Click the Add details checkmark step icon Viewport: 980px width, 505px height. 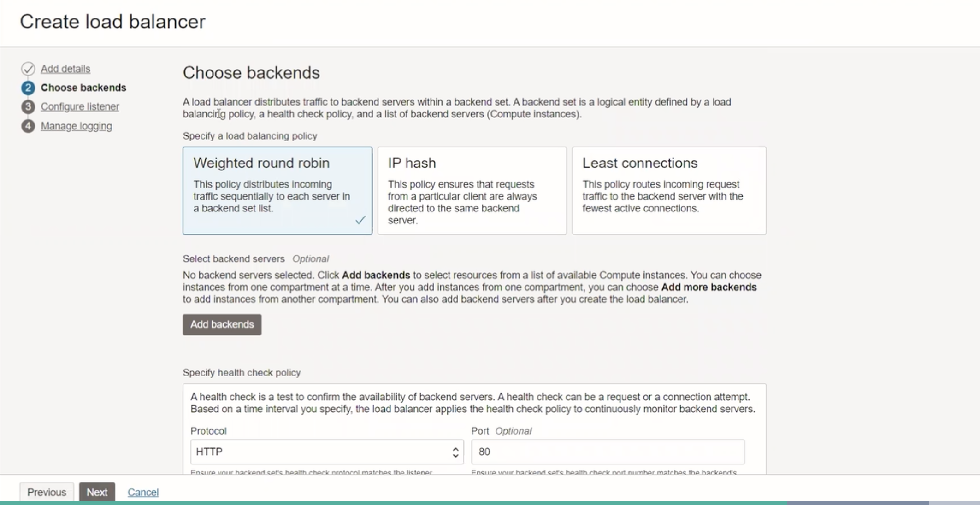(28, 69)
